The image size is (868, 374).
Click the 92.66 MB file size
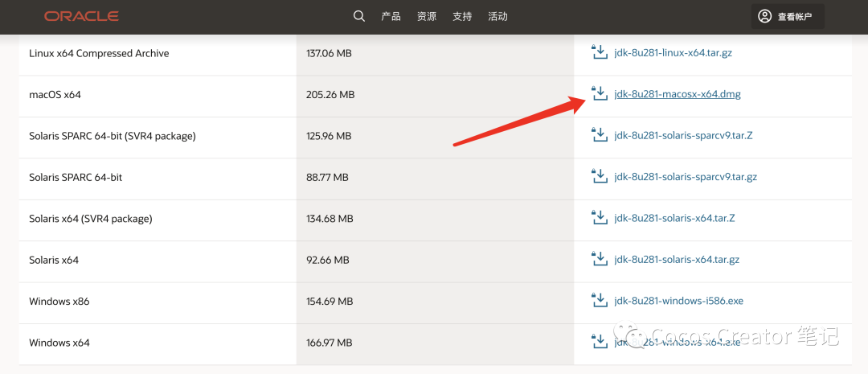(327, 260)
